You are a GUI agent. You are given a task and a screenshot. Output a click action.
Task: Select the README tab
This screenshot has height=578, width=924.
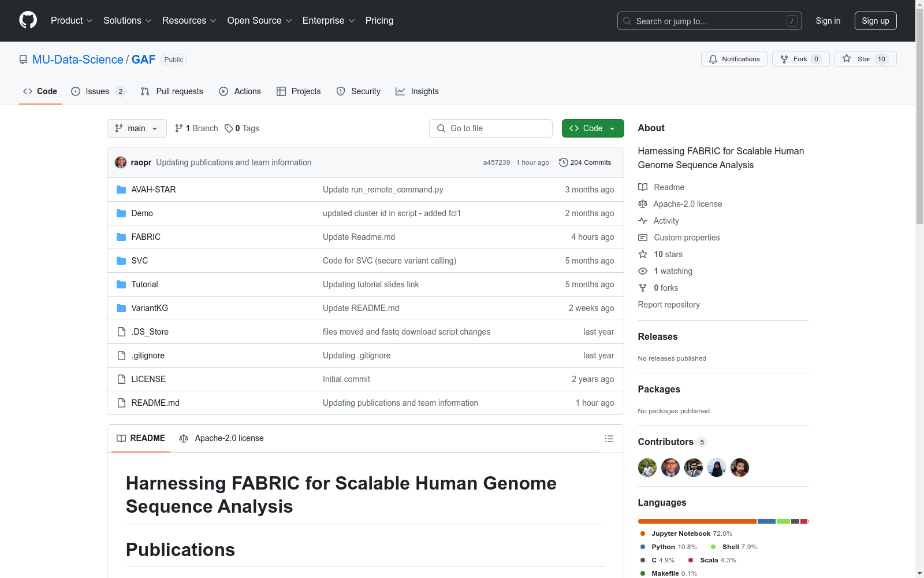click(x=141, y=438)
